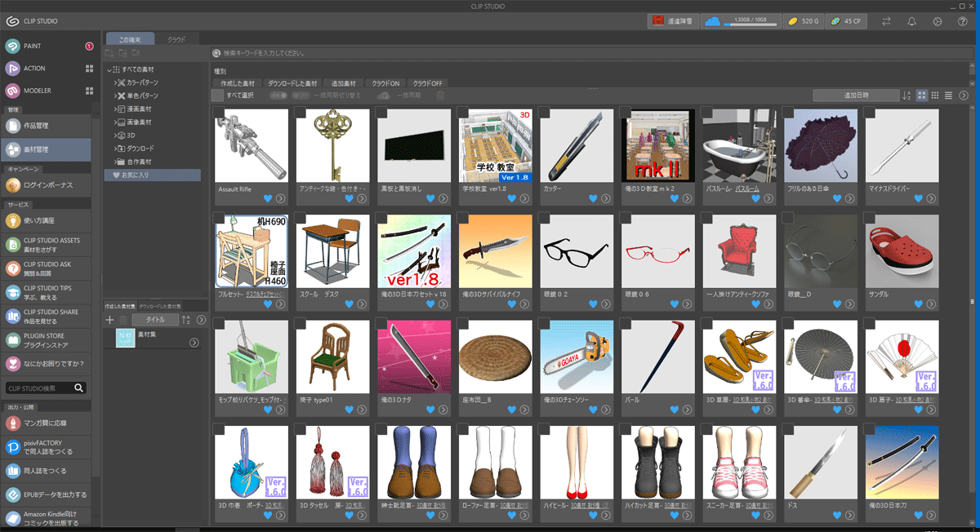Switch to small thumbnail grid view
980x532 pixels.
pos(935,95)
